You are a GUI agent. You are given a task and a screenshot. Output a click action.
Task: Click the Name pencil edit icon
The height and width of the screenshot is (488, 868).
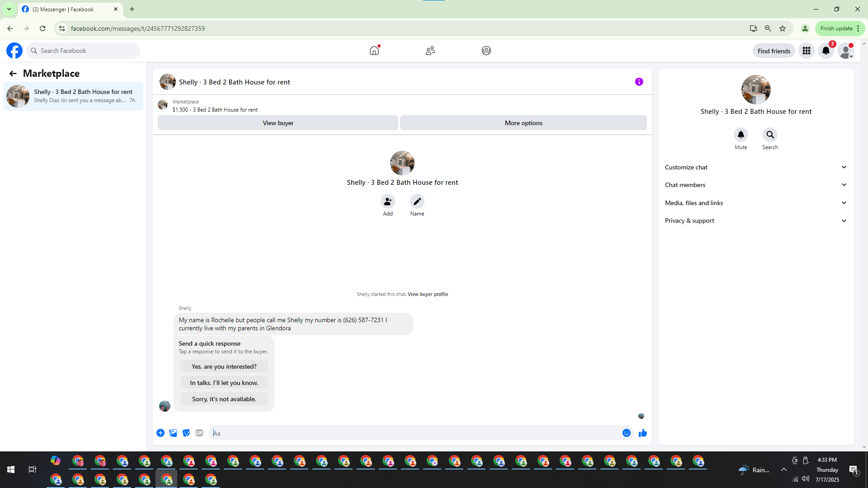tap(417, 202)
